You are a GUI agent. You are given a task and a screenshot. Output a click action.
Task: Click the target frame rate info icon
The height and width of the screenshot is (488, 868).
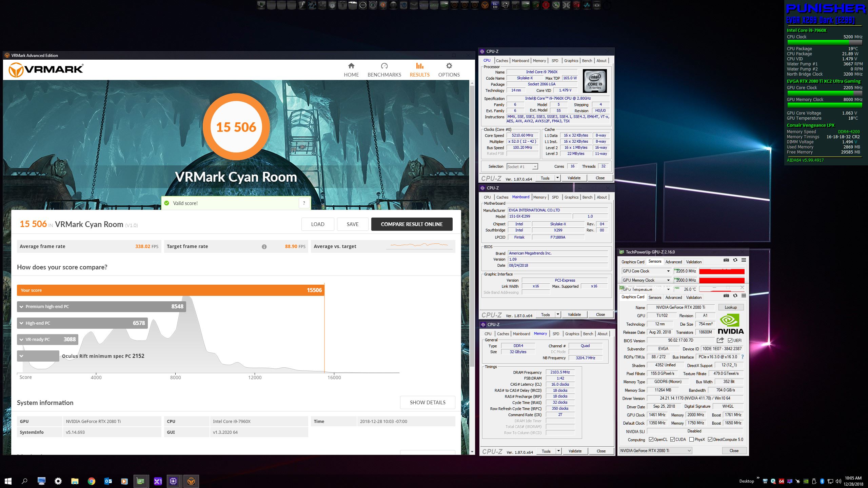coord(264,247)
